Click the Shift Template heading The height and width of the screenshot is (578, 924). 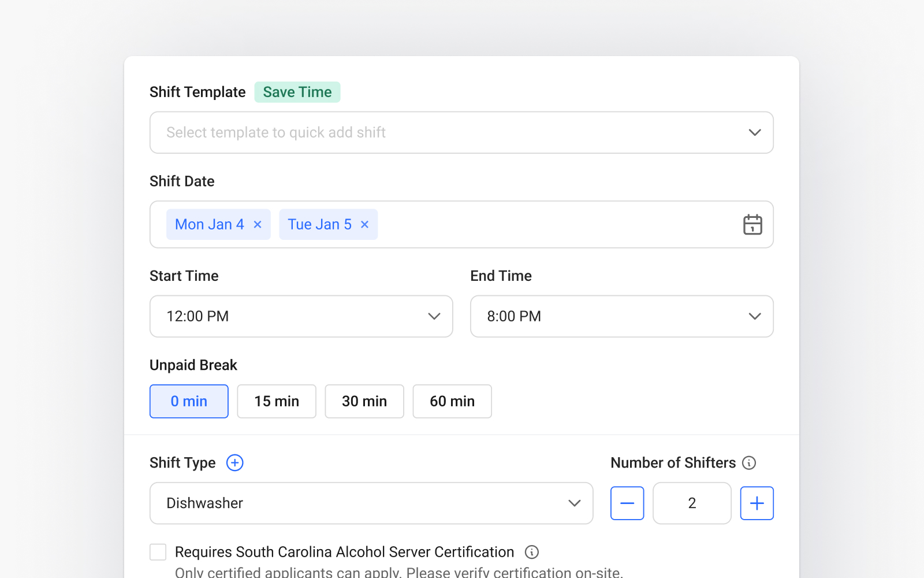(x=198, y=92)
